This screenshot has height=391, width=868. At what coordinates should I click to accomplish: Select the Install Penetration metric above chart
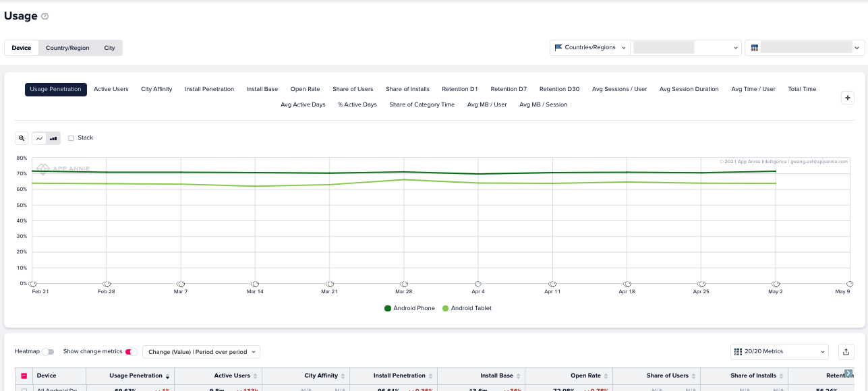coord(210,89)
